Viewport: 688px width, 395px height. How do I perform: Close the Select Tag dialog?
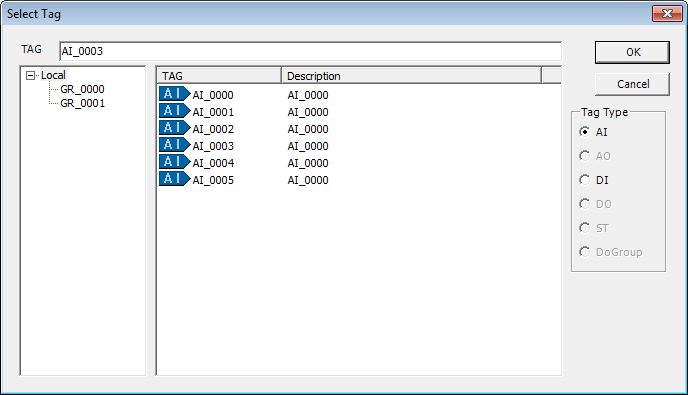pyautogui.click(x=667, y=14)
